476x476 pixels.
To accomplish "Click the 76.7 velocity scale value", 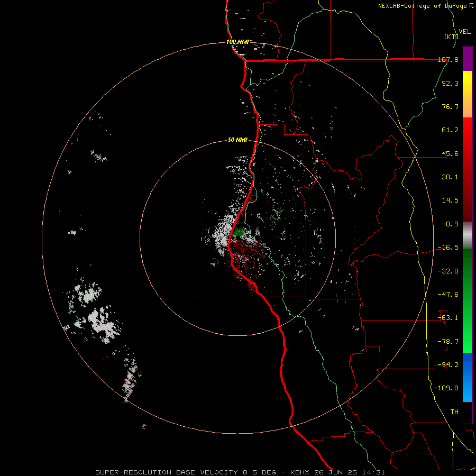I will 450,106.
